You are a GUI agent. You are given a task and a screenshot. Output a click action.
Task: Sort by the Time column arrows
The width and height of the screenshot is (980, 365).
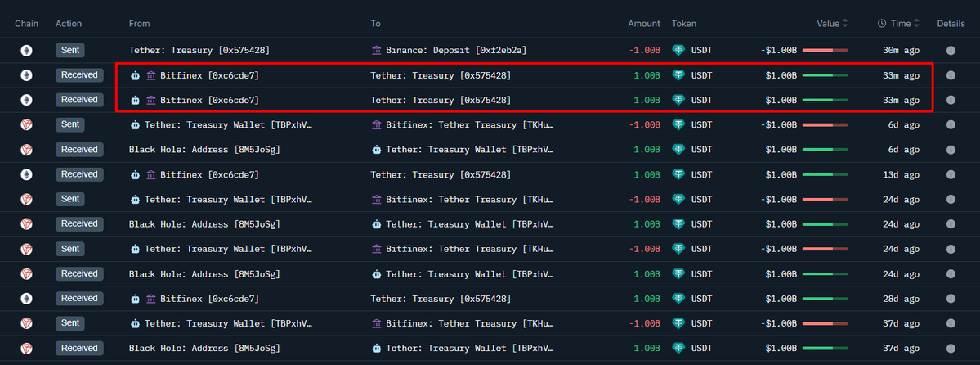click(917, 23)
